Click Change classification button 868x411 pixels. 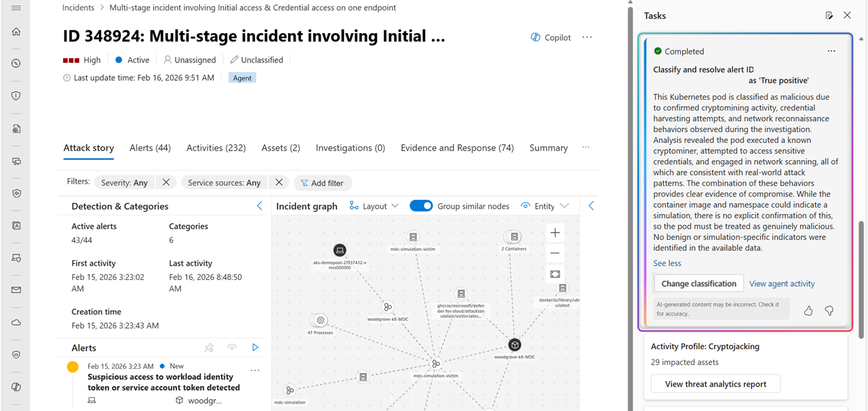tap(698, 283)
